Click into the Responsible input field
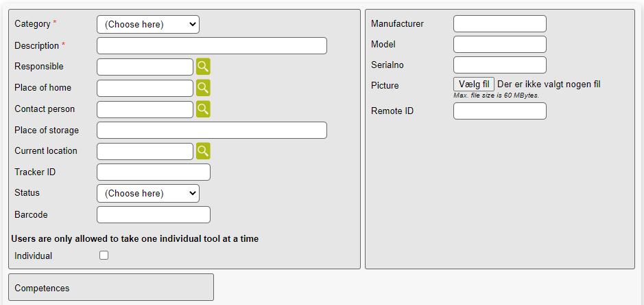This screenshot has width=644, height=305. tap(145, 67)
